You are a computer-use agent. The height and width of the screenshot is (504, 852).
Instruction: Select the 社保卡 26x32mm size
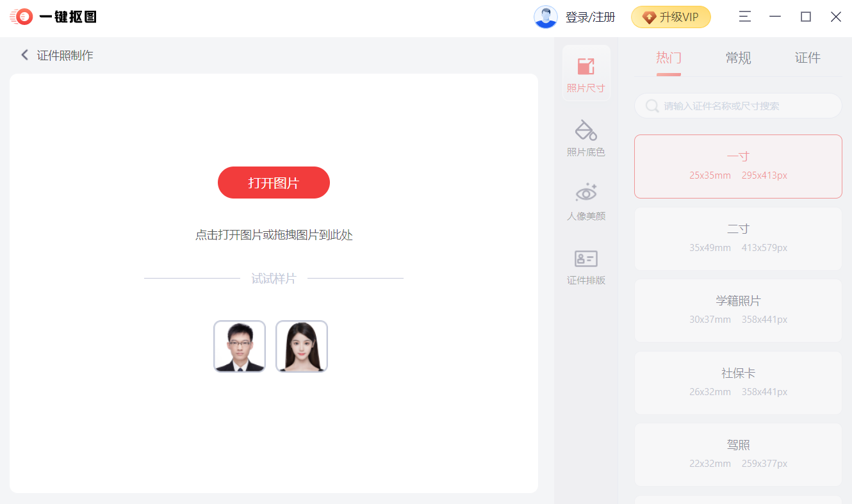(x=738, y=382)
